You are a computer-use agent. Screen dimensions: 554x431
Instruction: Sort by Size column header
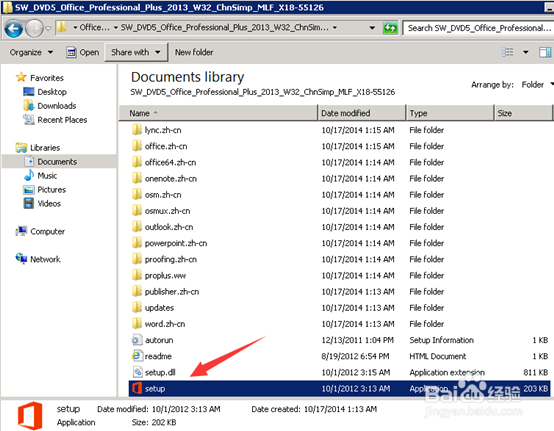click(523, 113)
